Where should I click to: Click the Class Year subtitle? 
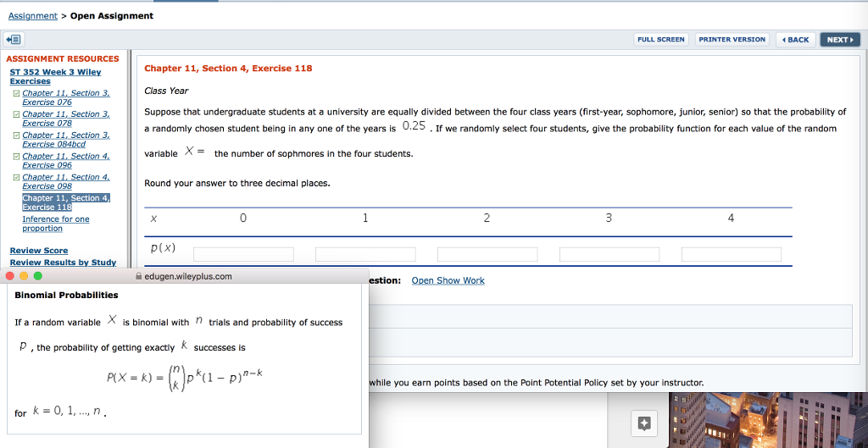166,91
